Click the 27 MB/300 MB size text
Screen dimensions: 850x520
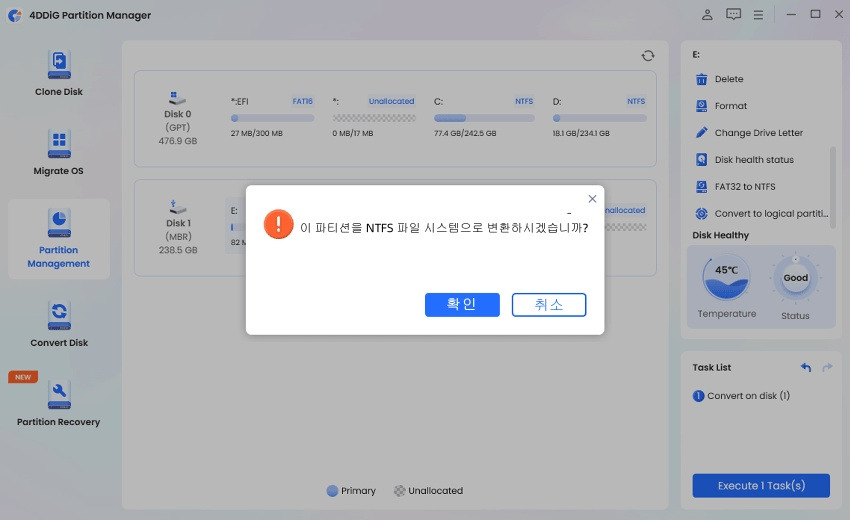[256, 133]
